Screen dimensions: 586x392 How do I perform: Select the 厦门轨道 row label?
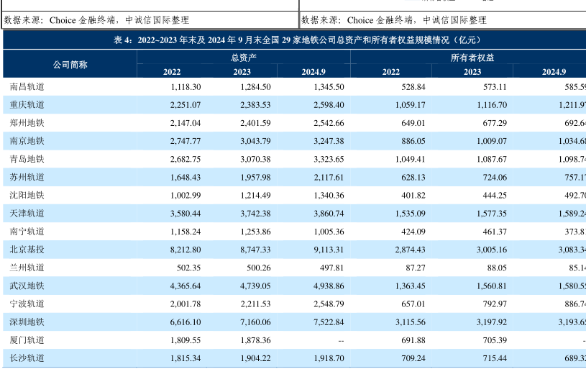(27, 340)
